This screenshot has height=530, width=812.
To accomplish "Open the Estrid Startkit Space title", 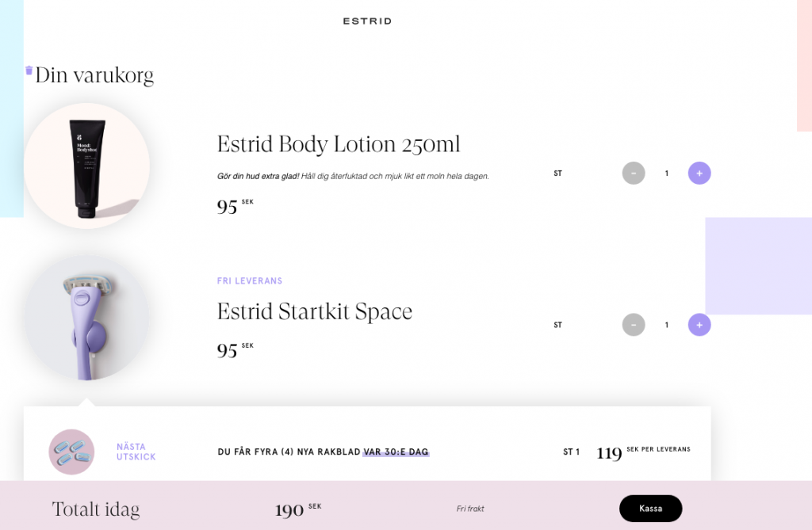I will pos(314,311).
